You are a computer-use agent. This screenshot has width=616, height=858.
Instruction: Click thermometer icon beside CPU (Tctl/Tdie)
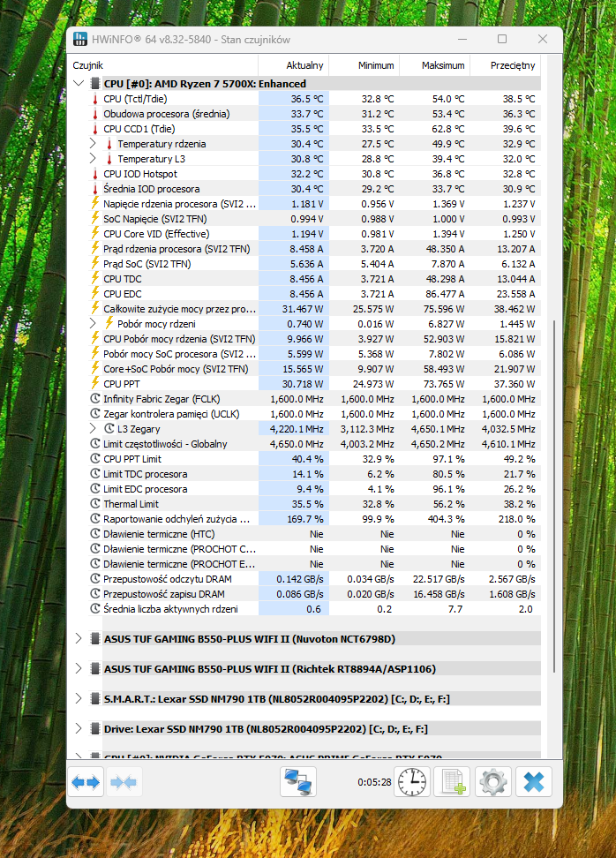tap(94, 99)
